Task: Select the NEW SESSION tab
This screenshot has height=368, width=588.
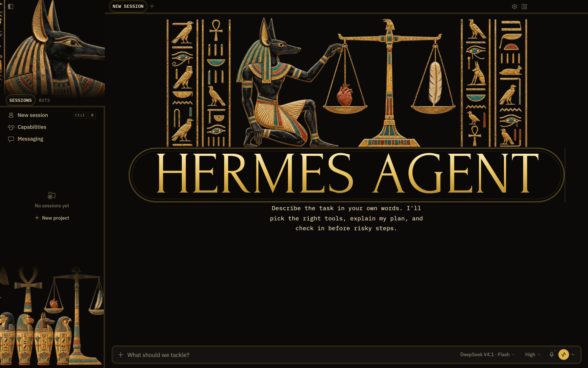Action: pos(128,6)
